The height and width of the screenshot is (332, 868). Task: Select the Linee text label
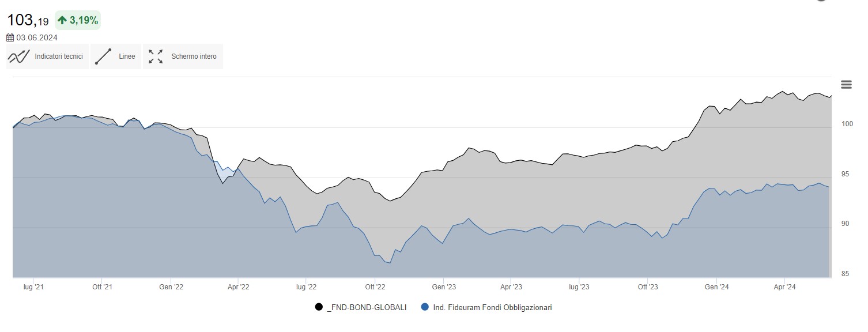point(127,56)
